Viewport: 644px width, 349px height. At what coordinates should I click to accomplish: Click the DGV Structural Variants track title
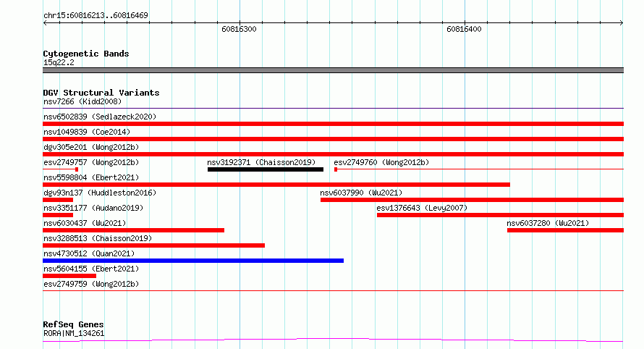(101, 93)
